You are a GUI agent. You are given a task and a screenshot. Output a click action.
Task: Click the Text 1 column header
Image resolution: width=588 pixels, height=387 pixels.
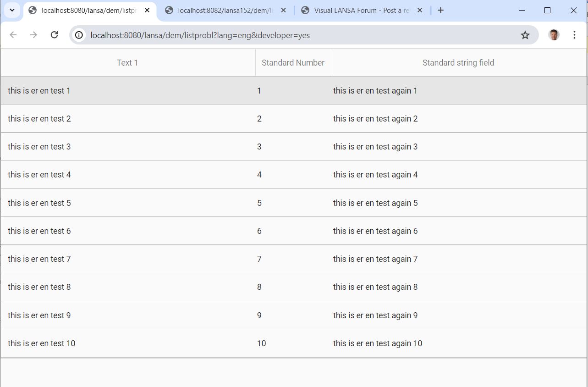coord(127,62)
